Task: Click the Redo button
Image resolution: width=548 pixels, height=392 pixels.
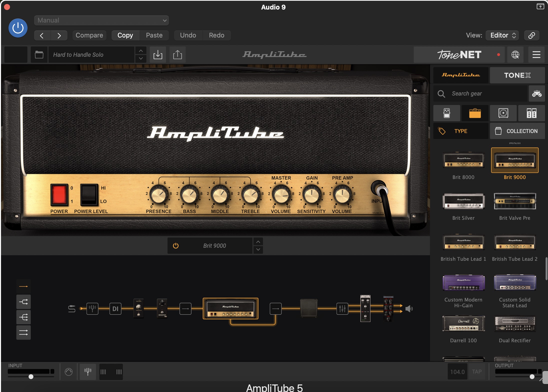Action: 216,35
